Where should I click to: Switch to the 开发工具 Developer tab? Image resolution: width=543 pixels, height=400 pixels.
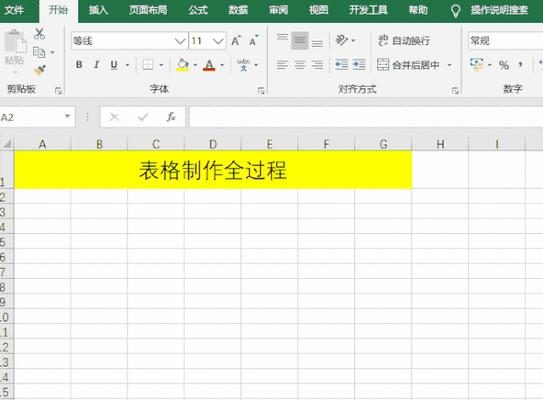tap(368, 10)
